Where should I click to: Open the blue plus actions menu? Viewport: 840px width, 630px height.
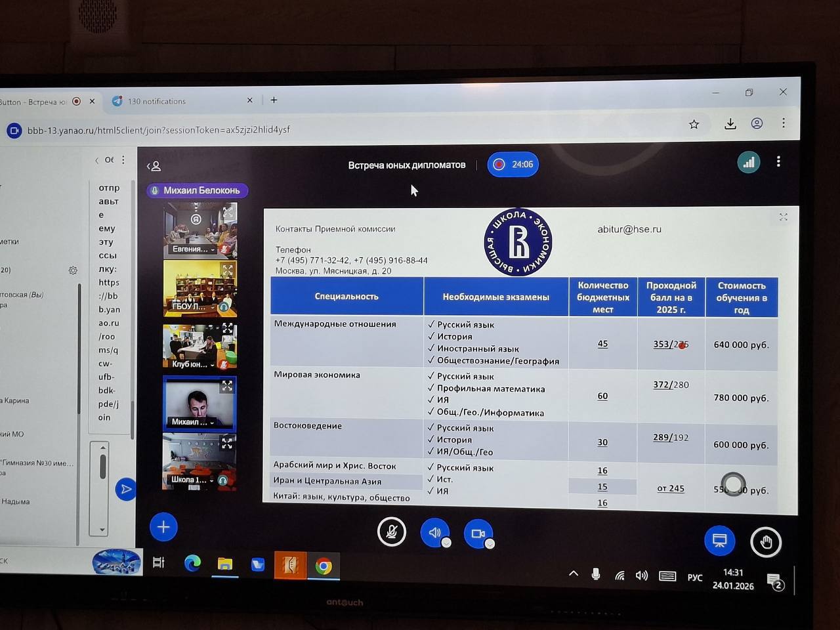(x=163, y=527)
